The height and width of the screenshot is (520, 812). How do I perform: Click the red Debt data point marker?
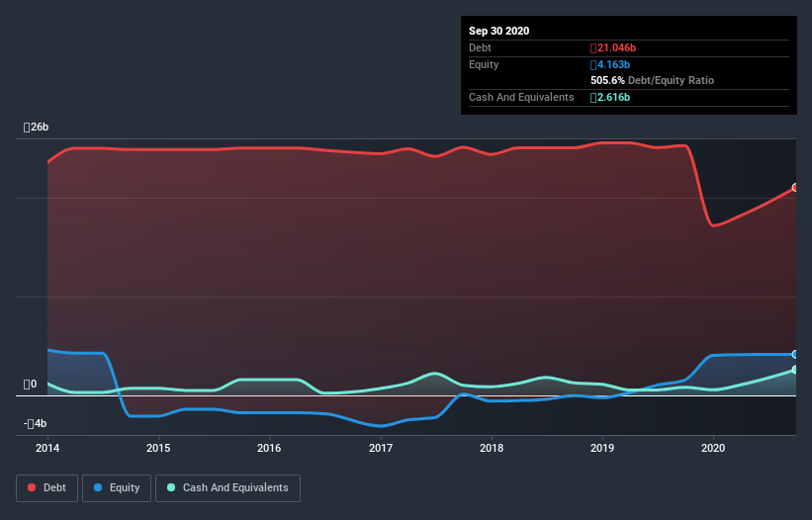pyautogui.click(x=795, y=187)
